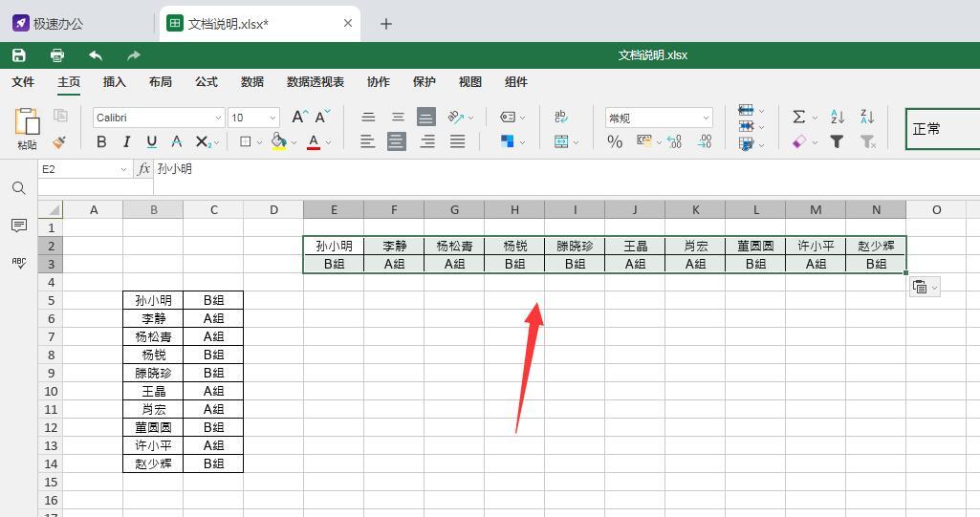Align text left
The width and height of the screenshot is (980, 517).
tap(367, 141)
